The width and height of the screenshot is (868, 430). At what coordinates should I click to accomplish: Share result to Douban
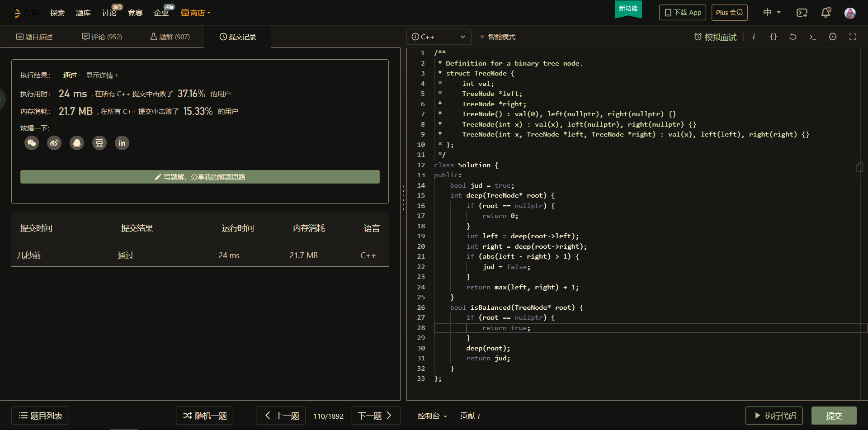tap(99, 143)
